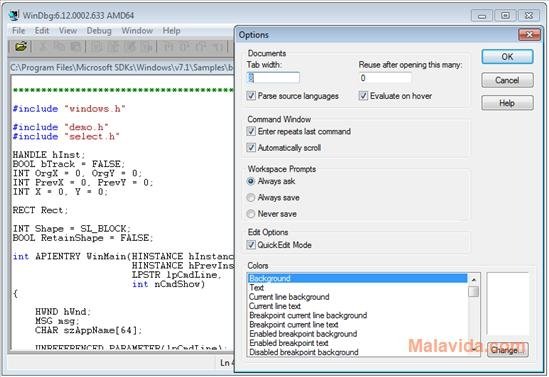Click the Open source file toolbar icon
This screenshot has height=377, width=549.
click(21, 47)
